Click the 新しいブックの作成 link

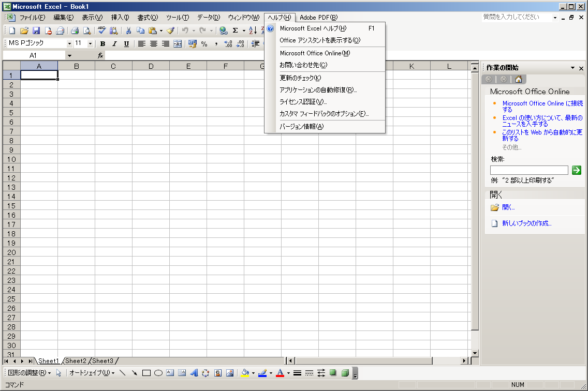pos(526,223)
